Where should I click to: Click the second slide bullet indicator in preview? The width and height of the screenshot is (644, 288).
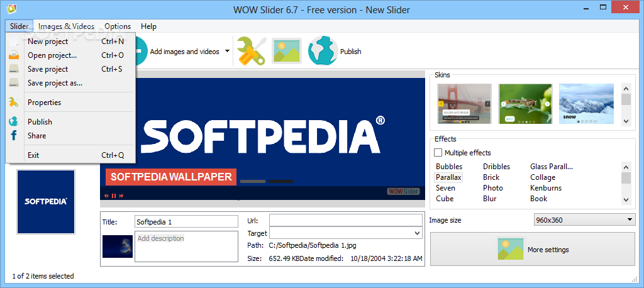coord(281,181)
